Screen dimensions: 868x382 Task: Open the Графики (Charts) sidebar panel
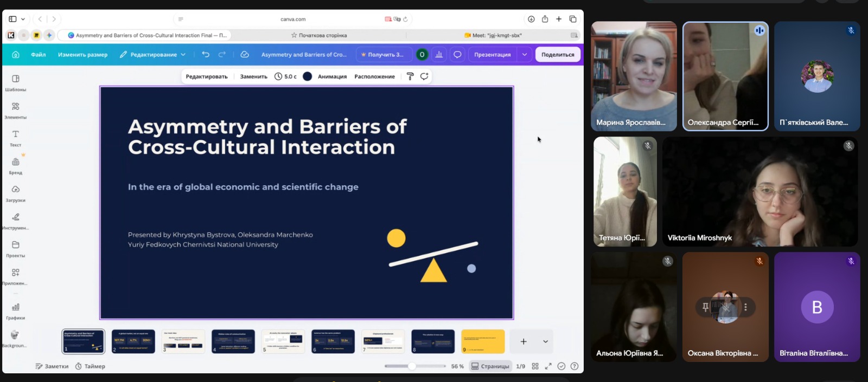pos(16,310)
